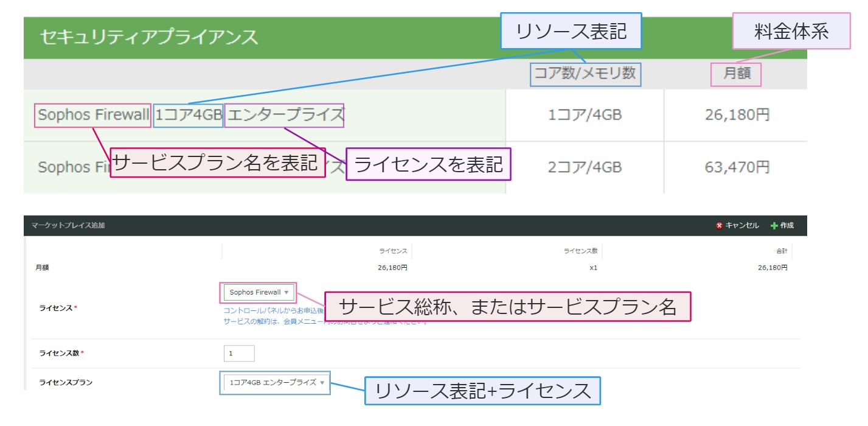The image size is (868, 426).
Task: Open the Sophos Firewall license dropdown
Action: pos(259,293)
